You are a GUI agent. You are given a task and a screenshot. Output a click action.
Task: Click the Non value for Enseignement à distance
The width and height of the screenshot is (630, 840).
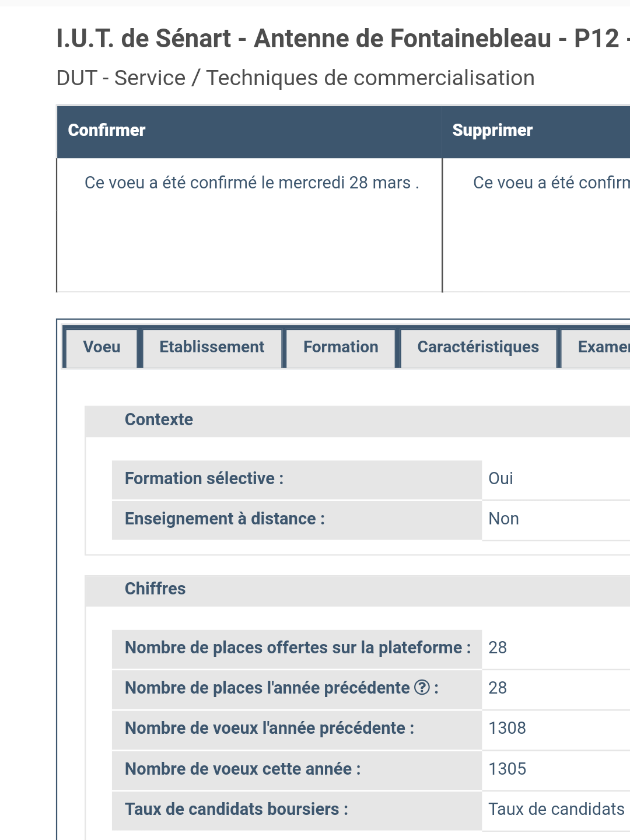pos(503,519)
